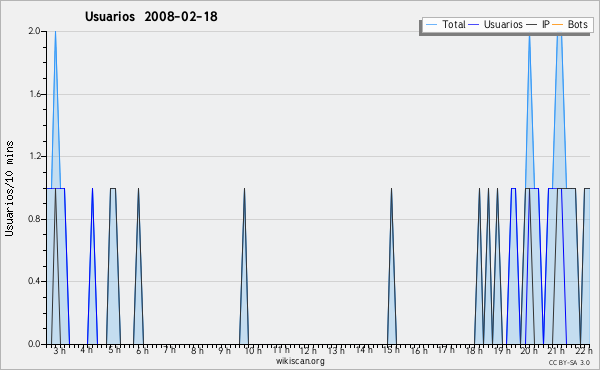Click the dark blue Usuarios legend line
Screen dimensions: 600x370
[474, 25]
